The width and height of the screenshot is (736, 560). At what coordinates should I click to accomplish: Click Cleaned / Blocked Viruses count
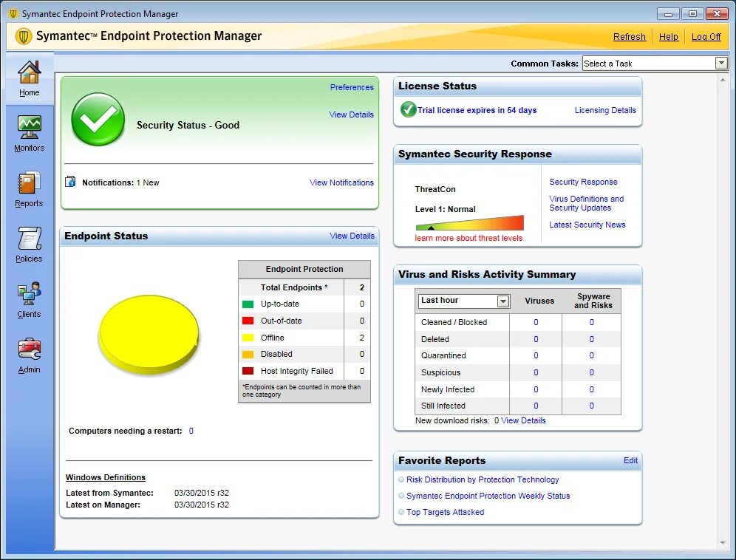[x=536, y=323]
